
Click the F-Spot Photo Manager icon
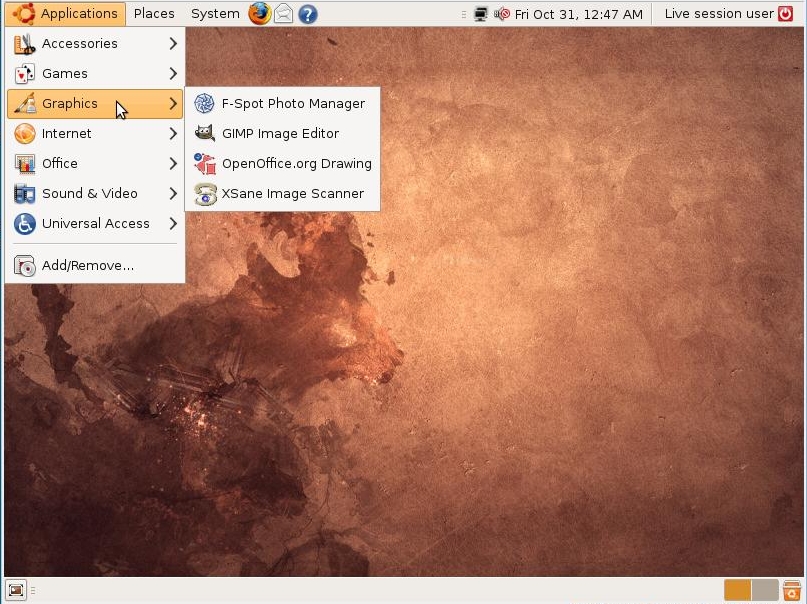(x=204, y=103)
